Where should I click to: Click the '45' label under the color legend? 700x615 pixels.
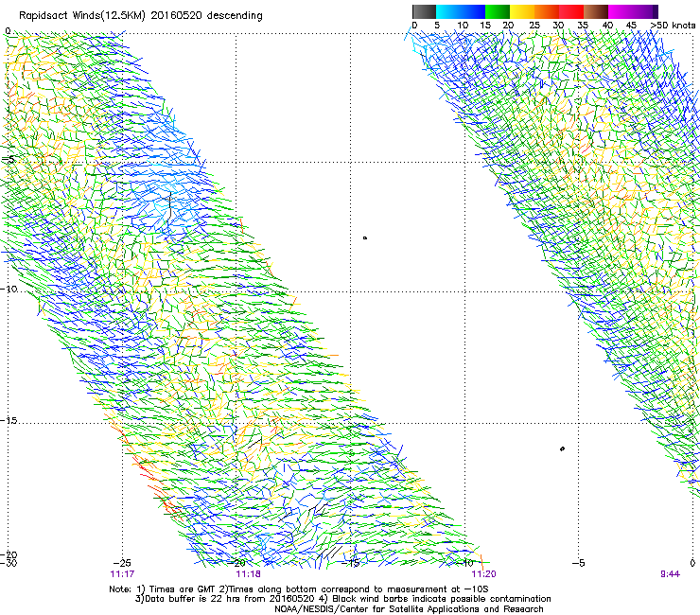pyautogui.click(x=631, y=26)
